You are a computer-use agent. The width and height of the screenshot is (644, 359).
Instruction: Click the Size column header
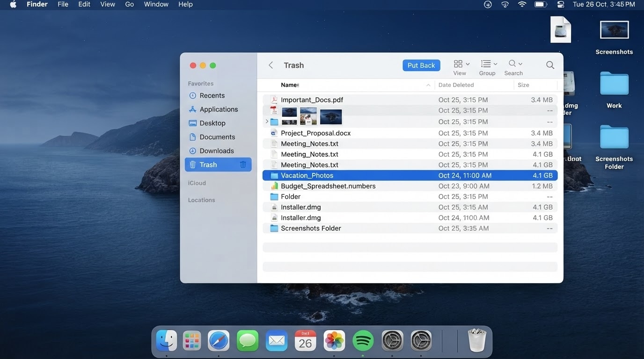click(x=523, y=85)
